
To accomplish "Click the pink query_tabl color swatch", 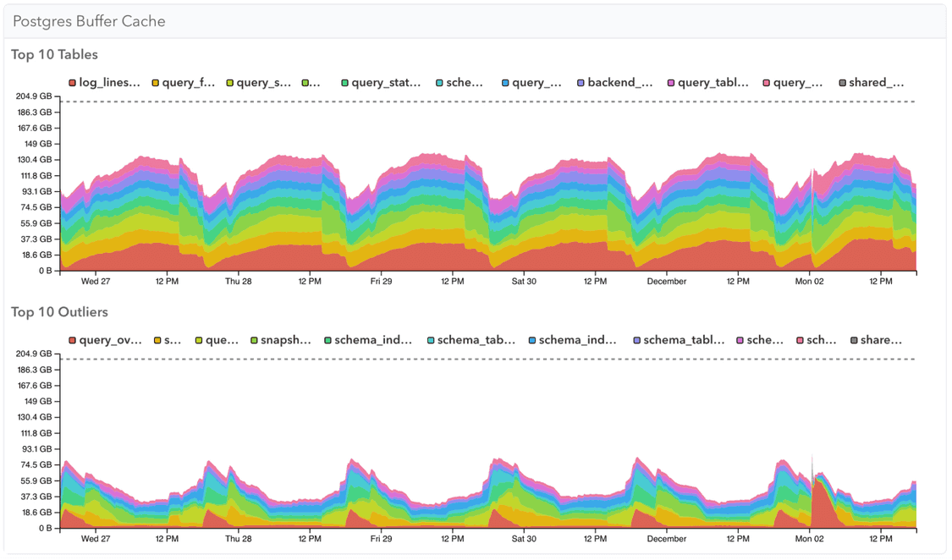I will (x=671, y=82).
